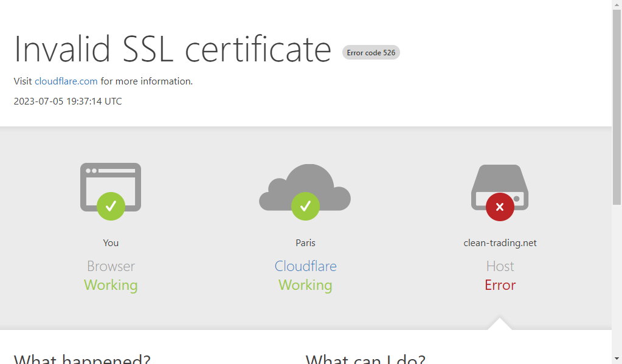The height and width of the screenshot is (364, 622).
Task: Click the timestamp 2023-07-05 19:37:14 UTC
Action: pyautogui.click(x=68, y=101)
